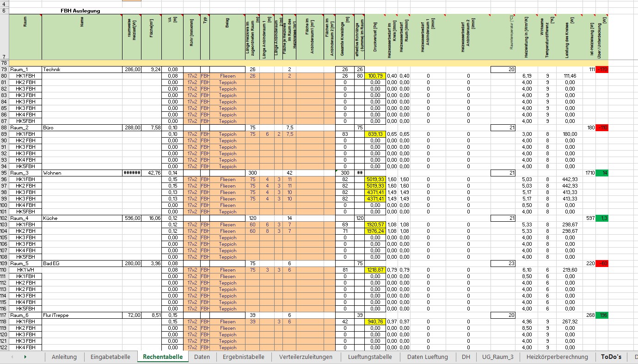Click the Raum_3 Wohnen name cell
The image size is (638, 364).
[x=82, y=173]
